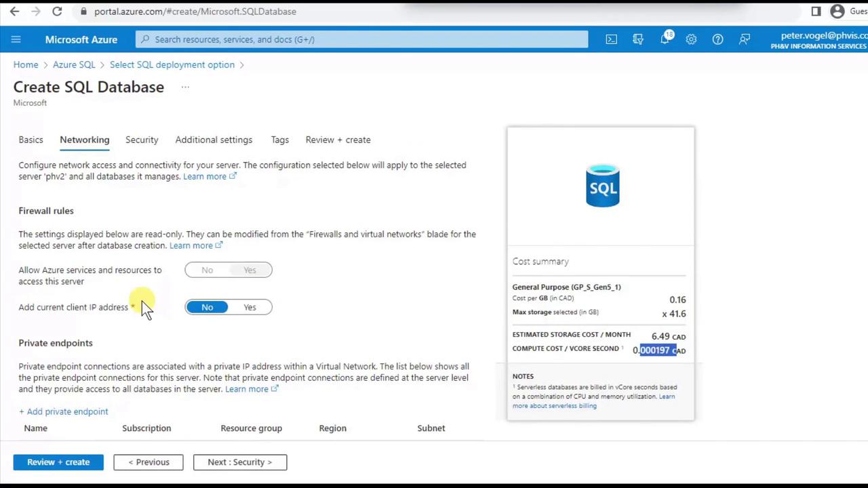
Task: Continue with Next : Security button
Action: [240, 462]
